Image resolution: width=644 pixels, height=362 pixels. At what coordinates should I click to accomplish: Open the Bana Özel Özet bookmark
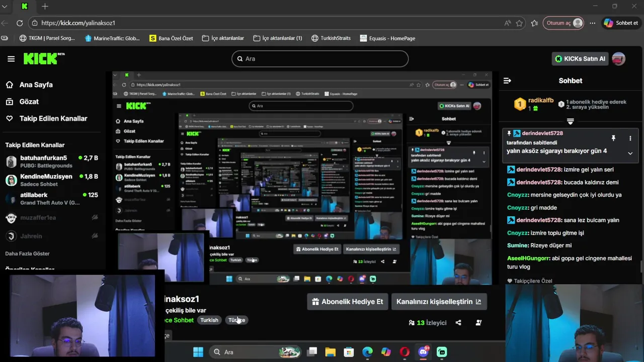171,38
